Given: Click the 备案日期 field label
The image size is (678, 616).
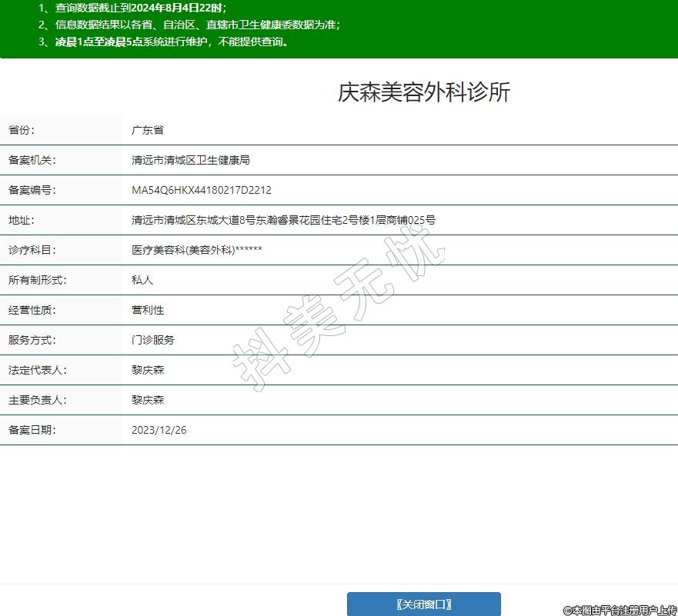Looking at the screenshot, I should click(x=32, y=430).
